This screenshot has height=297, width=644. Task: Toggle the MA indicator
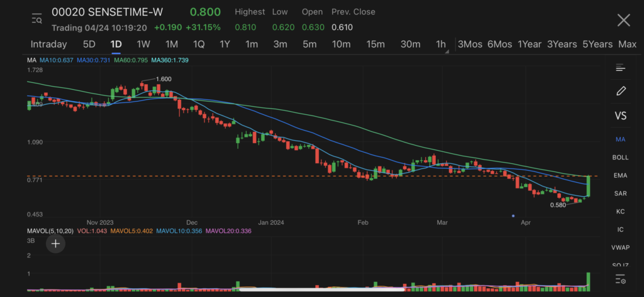620,139
